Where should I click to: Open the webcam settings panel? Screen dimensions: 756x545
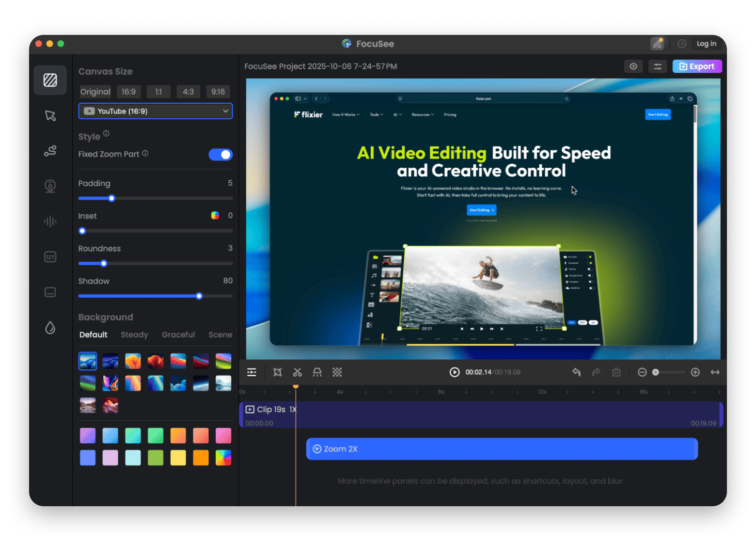click(50, 186)
